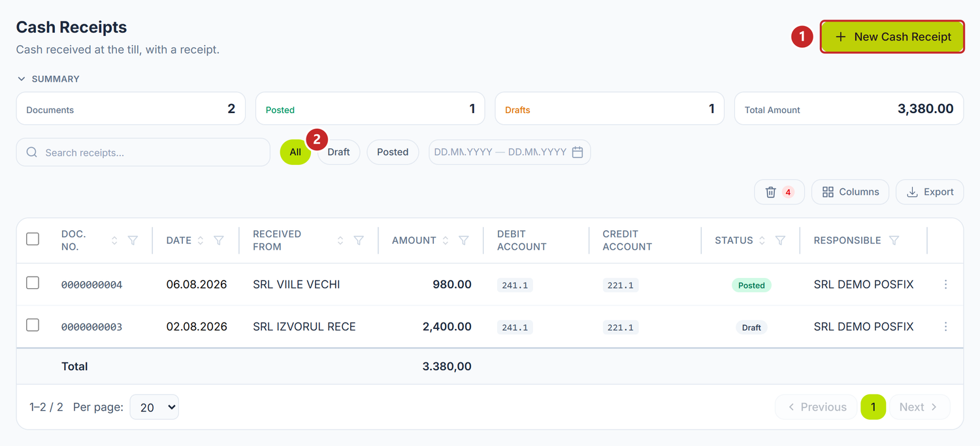This screenshot has height=446, width=980.
Task: Open the date range picker field
Action: pyautogui.click(x=510, y=152)
